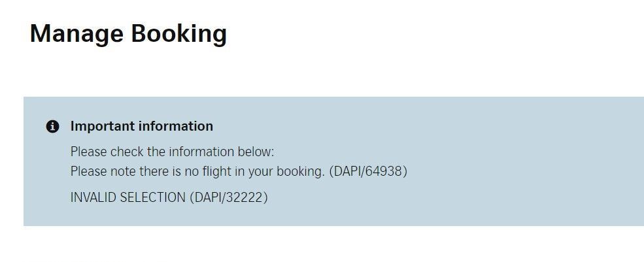The image size is (644, 262).
Task: Click the Manage Booking page heading
Action: click(x=128, y=33)
